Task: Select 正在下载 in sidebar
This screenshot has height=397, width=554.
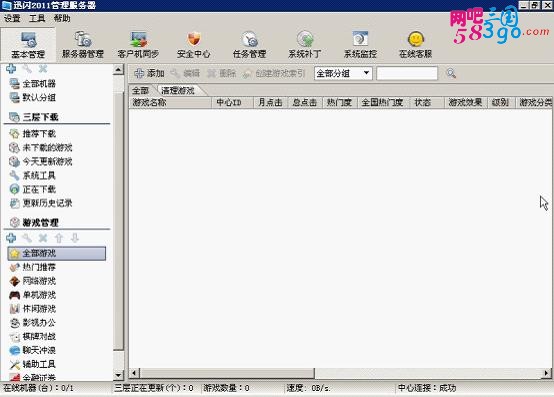Action: [33, 189]
